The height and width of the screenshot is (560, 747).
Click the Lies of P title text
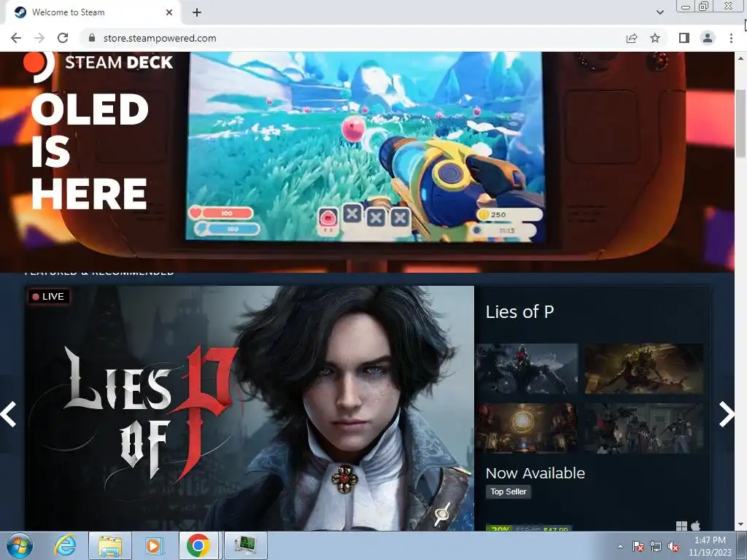coord(519,312)
